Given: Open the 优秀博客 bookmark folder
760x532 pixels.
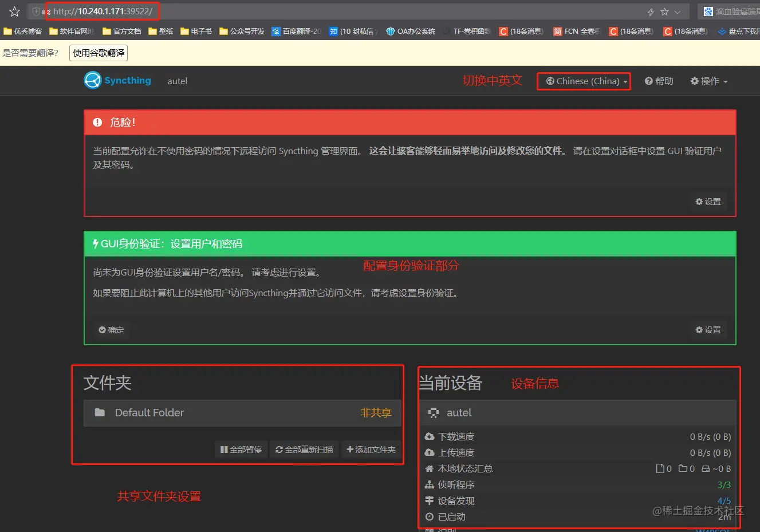Looking at the screenshot, I should click(x=23, y=31).
